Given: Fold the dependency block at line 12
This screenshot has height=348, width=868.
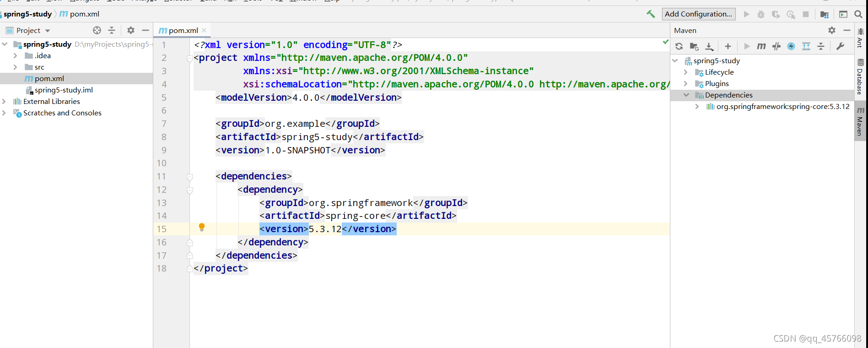Looking at the screenshot, I should [x=190, y=190].
